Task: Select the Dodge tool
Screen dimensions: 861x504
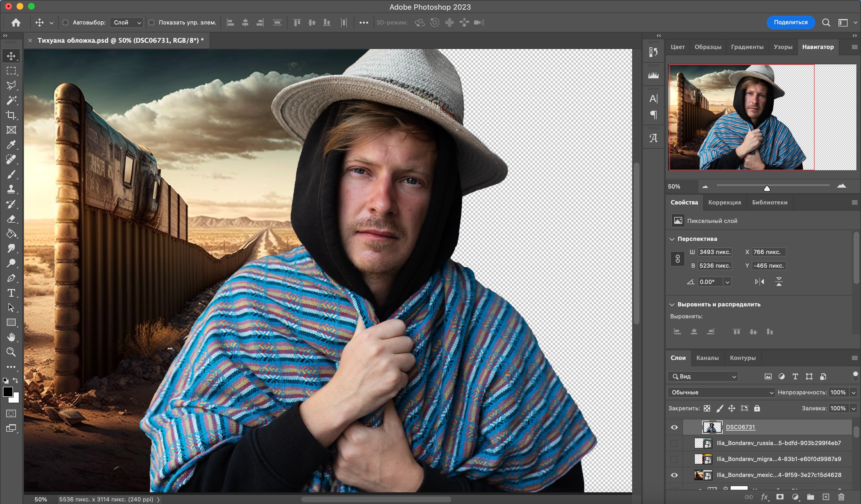Action: pyautogui.click(x=11, y=263)
